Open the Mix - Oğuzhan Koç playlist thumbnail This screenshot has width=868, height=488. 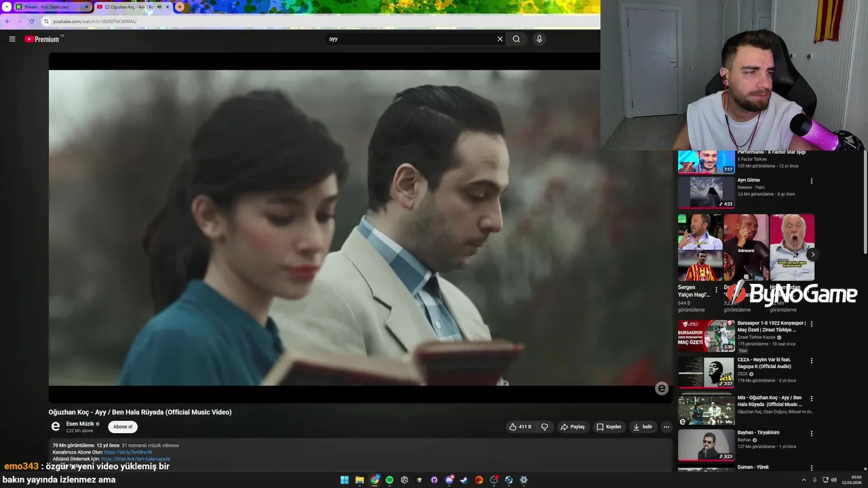[707, 409]
